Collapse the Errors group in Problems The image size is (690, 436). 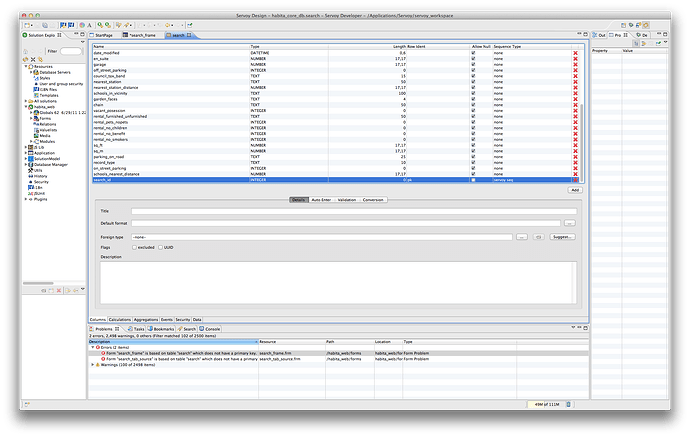tap(92, 348)
